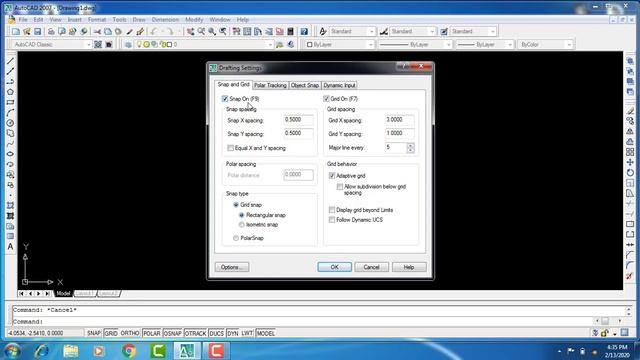Open Workspace Settings icon beside AutoCAD Classic
640x360 pixels.
pyautogui.click(x=98, y=44)
